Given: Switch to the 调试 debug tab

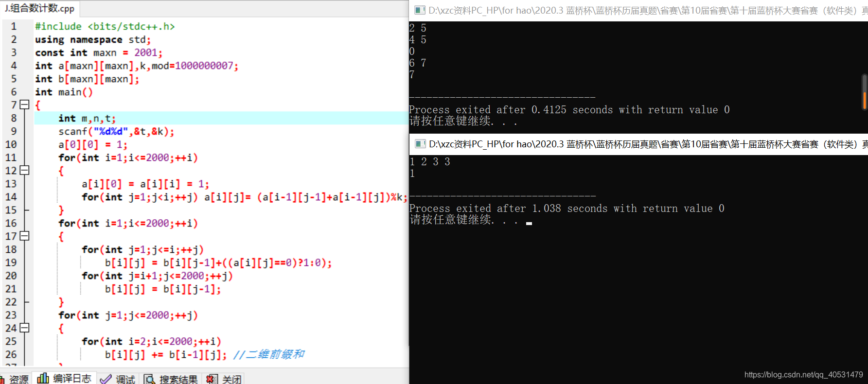Looking at the screenshot, I should pyautogui.click(x=118, y=379).
